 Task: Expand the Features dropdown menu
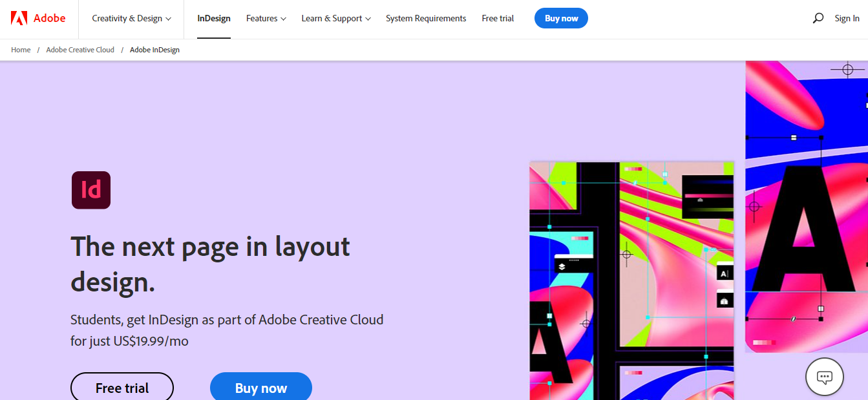pos(266,18)
